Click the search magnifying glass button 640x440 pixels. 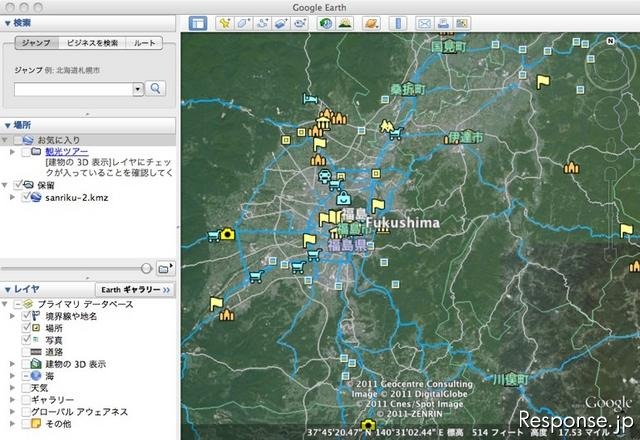coord(156,89)
